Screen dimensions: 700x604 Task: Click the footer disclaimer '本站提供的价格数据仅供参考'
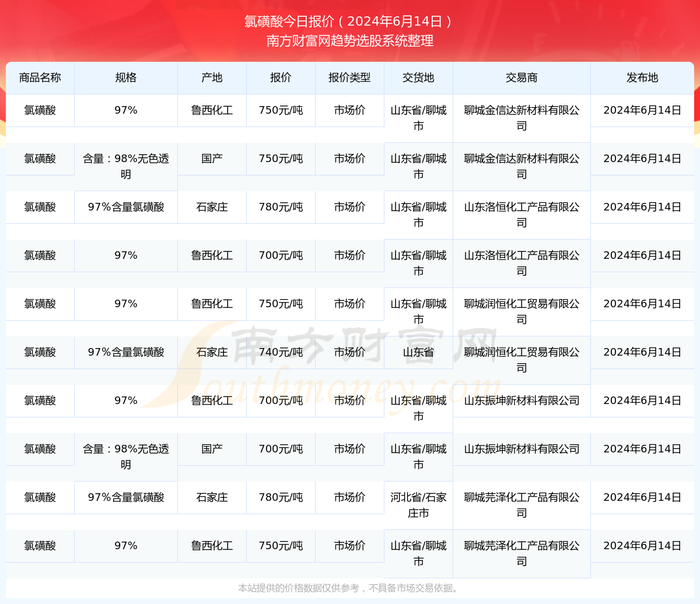pos(299,588)
